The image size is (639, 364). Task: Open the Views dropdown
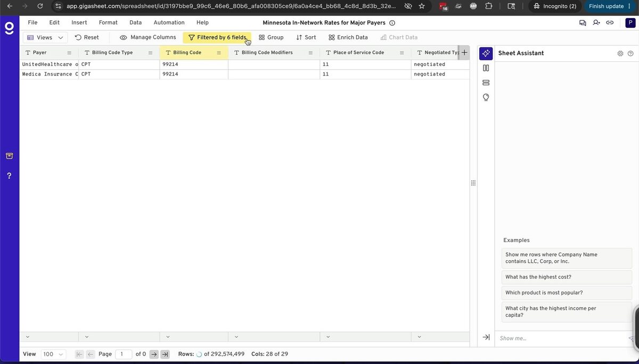[x=45, y=38]
